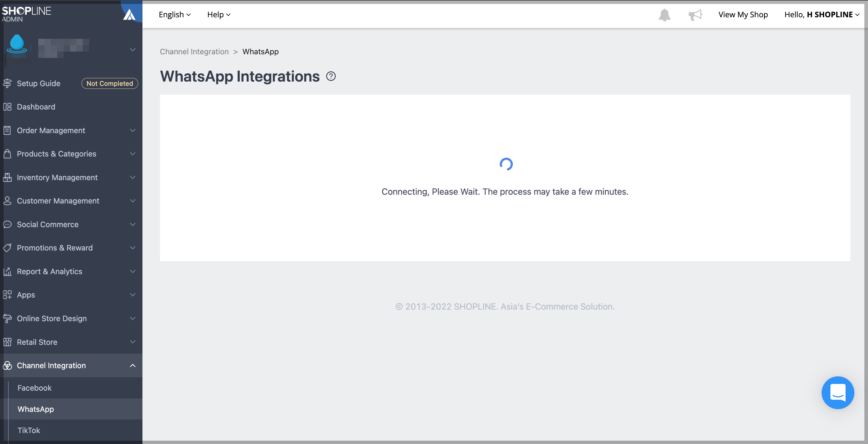Expand the shop selector chevron
868x444 pixels.
click(x=133, y=49)
